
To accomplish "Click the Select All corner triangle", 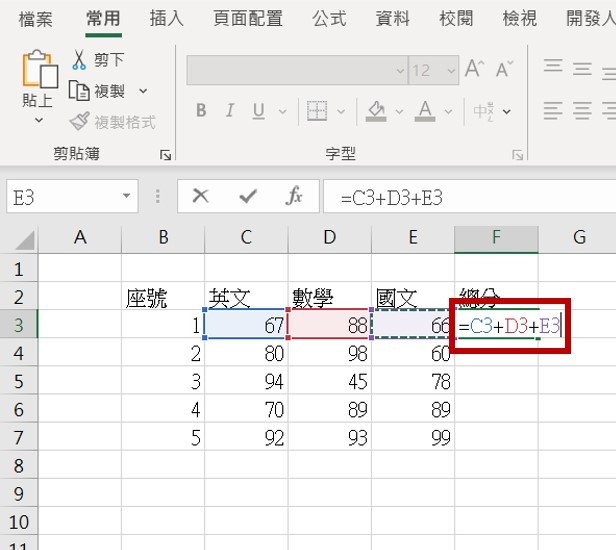I will (26, 241).
